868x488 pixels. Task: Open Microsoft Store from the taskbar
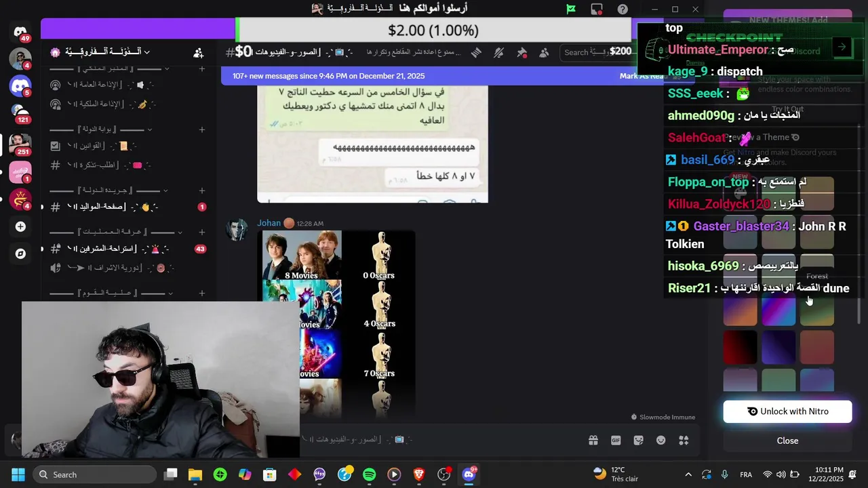pos(270,474)
